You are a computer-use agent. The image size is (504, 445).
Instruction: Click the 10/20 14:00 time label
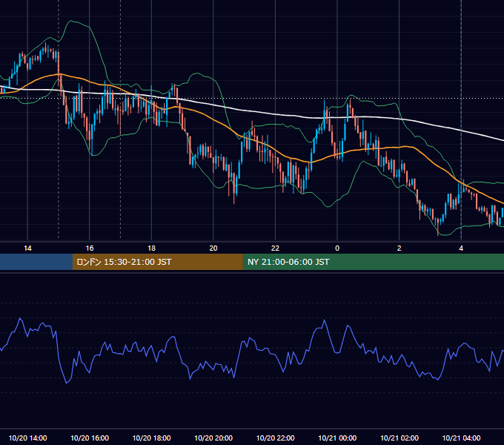pyautogui.click(x=27, y=438)
